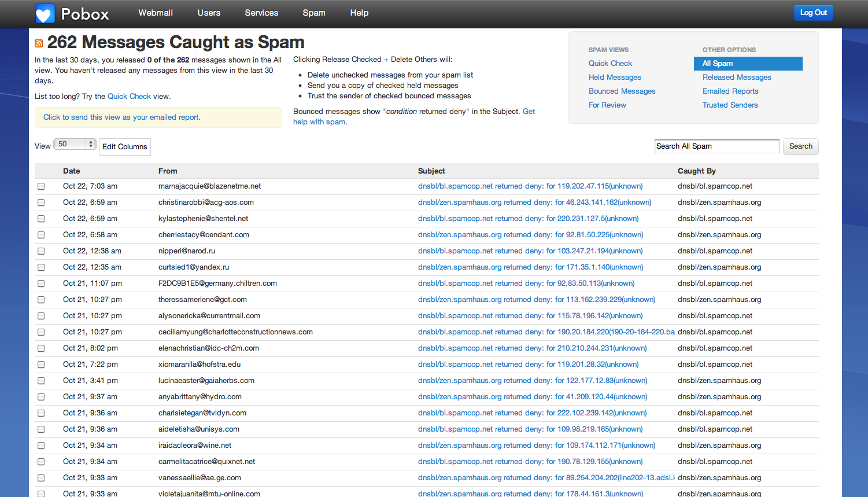This screenshot has width=868, height=497.
Task: Click sender anyabrittany@hydro.com
Action: (200, 397)
